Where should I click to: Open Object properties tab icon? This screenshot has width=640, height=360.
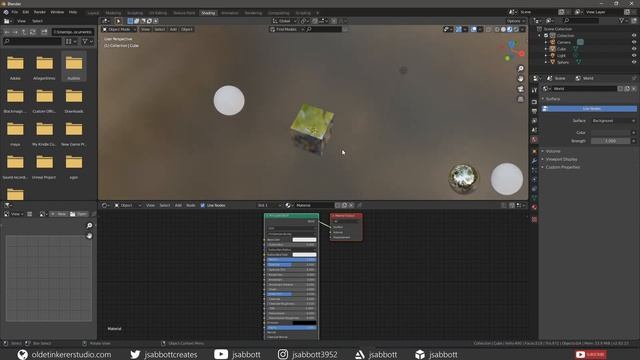pyautogui.click(x=534, y=151)
